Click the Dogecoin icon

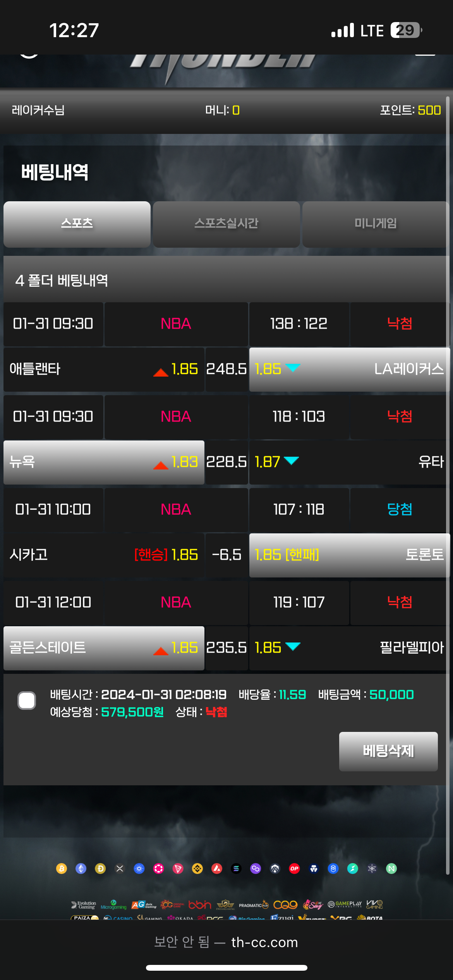pos(100,869)
